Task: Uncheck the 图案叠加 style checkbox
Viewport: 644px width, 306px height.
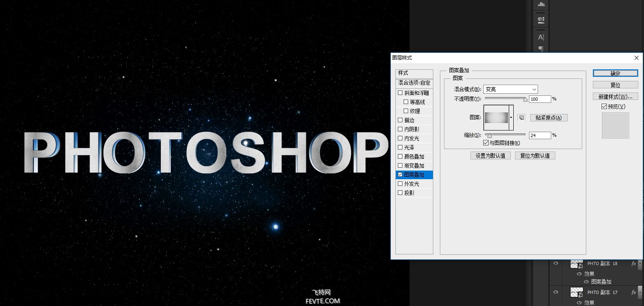Action: pyautogui.click(x=400, y=175)
